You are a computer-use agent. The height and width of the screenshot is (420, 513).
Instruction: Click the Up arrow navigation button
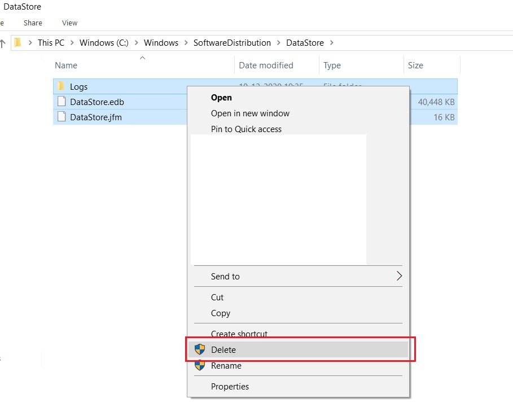click(x=3, y=43)
